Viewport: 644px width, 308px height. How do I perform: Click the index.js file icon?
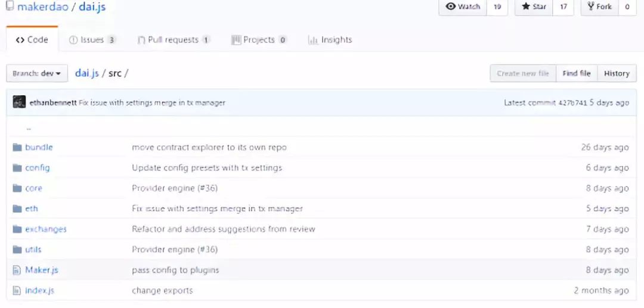17,291
